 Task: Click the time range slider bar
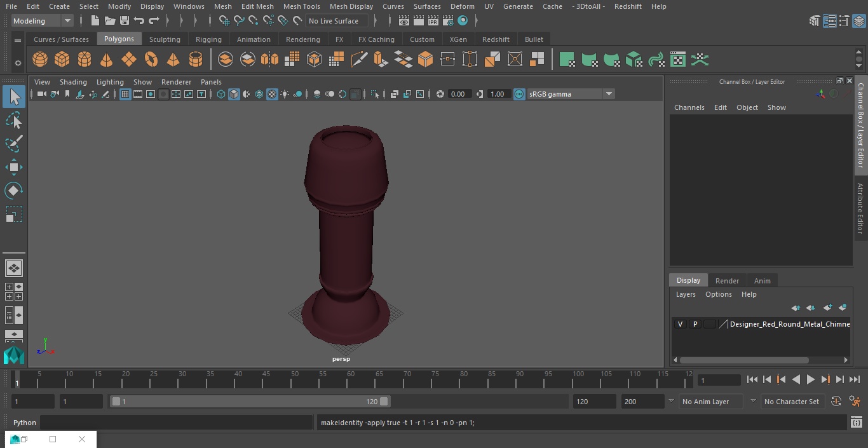point(250,402)
